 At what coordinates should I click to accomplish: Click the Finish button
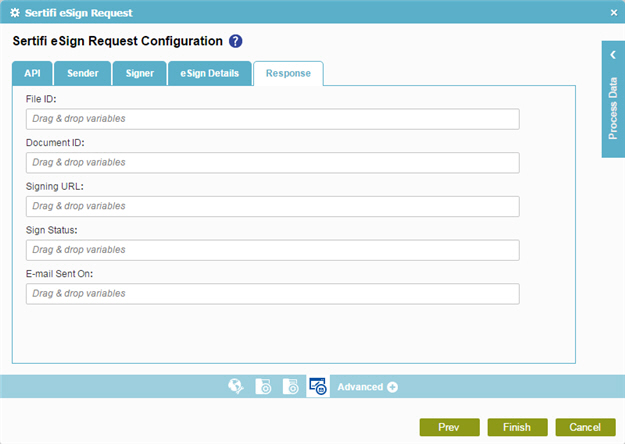click(x=517, y=427)
